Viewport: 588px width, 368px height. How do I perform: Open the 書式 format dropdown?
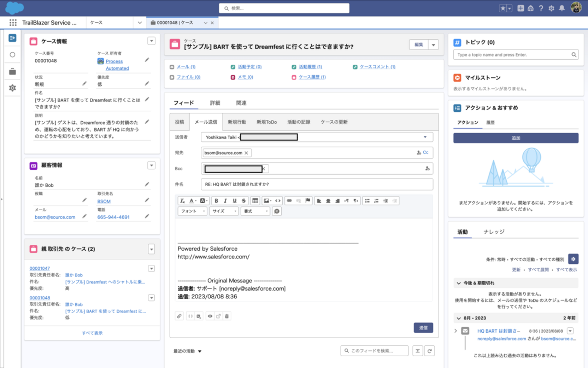tap(255, 211)
